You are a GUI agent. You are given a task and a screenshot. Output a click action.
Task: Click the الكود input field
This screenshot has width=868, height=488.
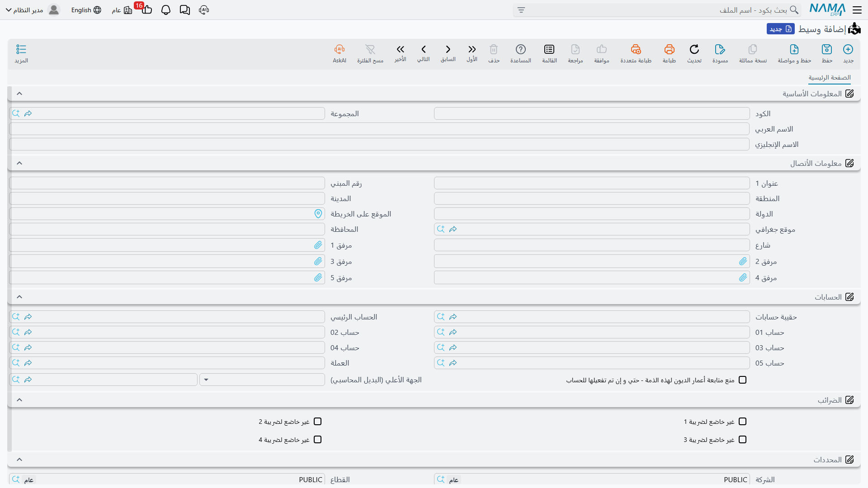pyautogui.click(x=592, y=113)
